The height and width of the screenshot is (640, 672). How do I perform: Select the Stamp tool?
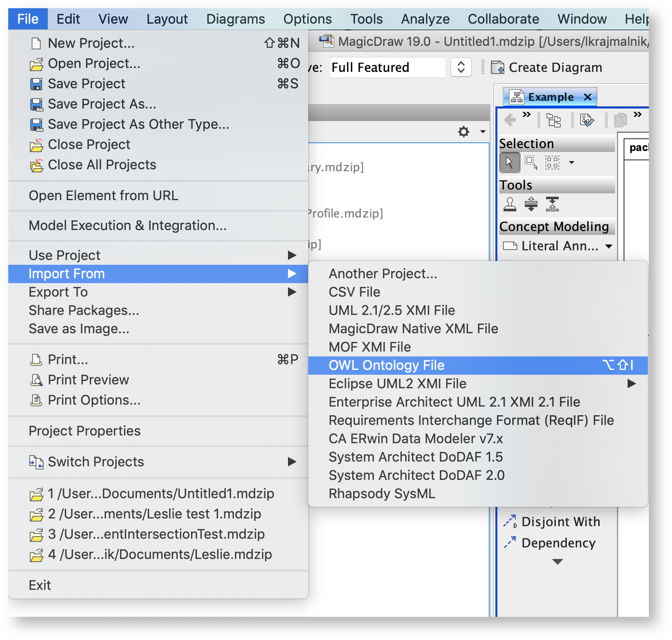pos(510,204)
